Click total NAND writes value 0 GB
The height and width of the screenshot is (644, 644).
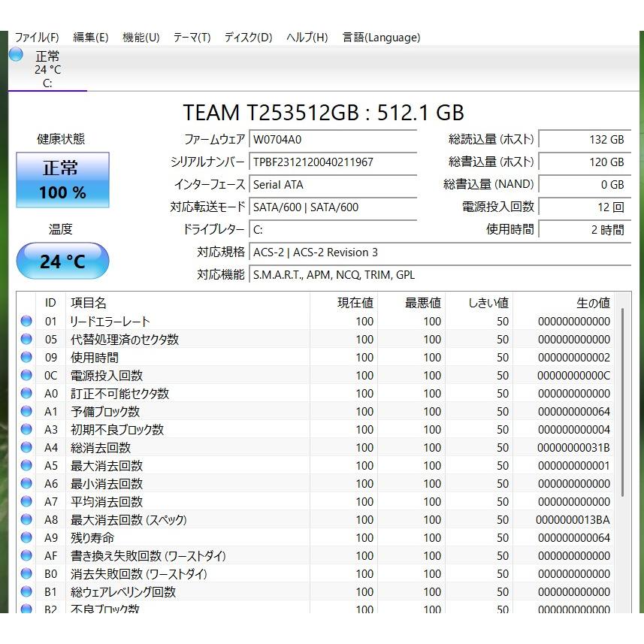pos(585,184)
